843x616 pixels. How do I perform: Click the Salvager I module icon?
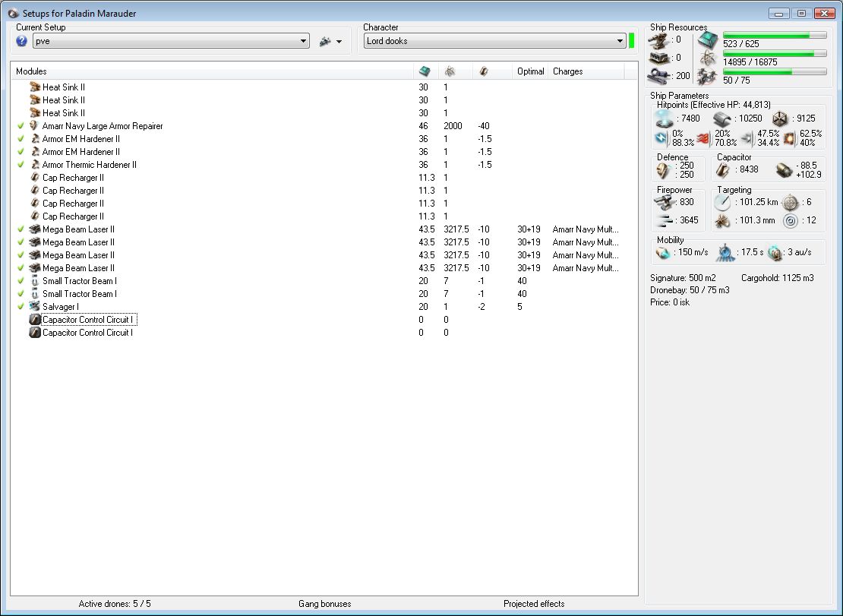(x=34, y=306)
